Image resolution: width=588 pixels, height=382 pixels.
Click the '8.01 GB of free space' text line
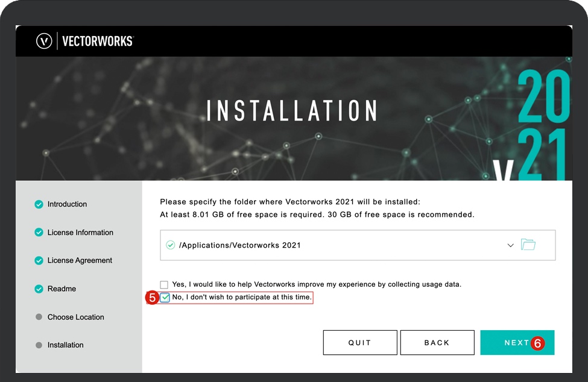[x=317, y=214]
